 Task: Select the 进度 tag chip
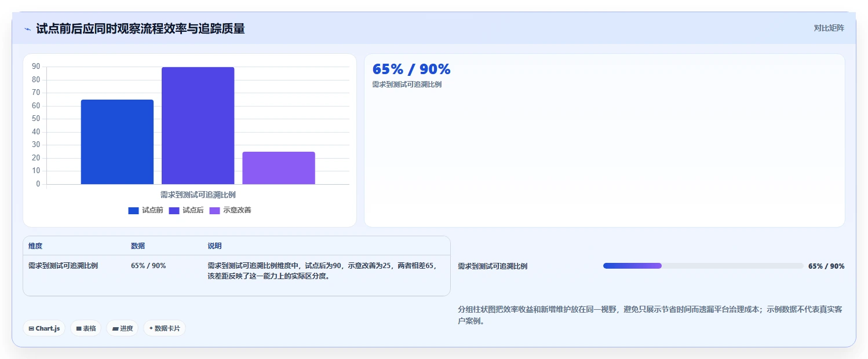click(122, 328)
